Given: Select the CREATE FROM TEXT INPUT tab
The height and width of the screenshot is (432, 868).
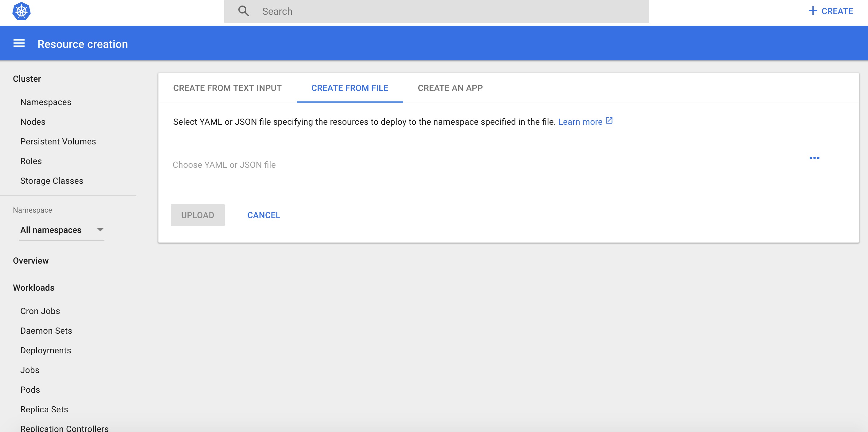Looking at the screenshot, I should 228,88.
